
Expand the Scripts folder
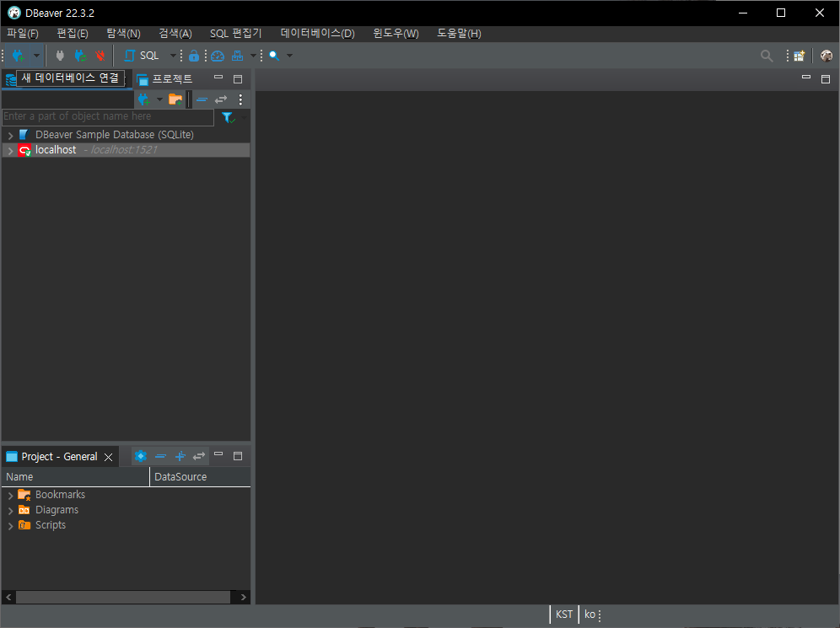[x=10, y=526]
